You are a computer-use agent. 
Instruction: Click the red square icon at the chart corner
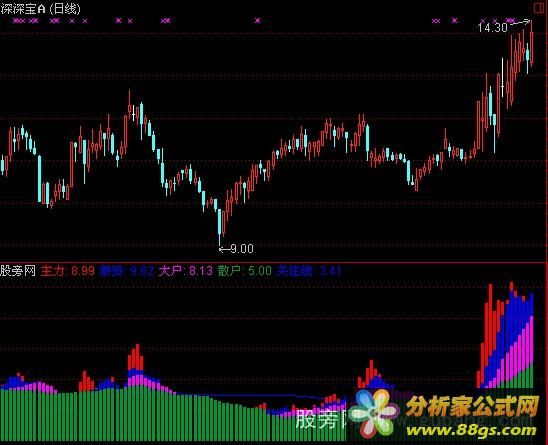click(x=539, y=8)
